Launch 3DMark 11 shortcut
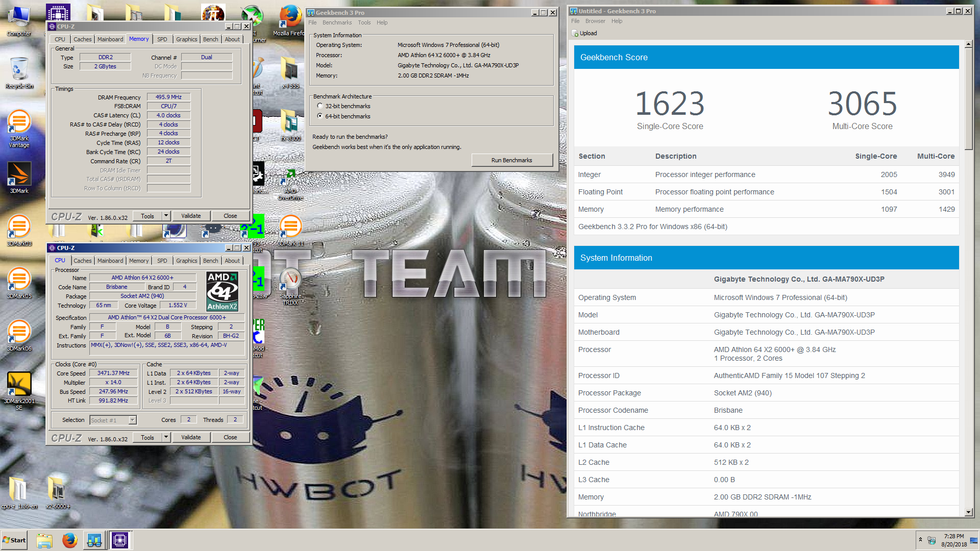The width and height of the screenshot is (980, 551). click(290, 231)
